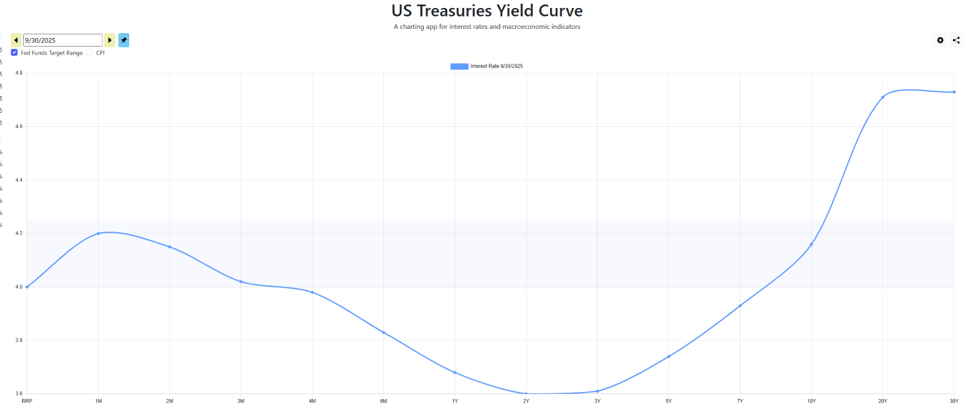Viewport: 980px width, 405px height.
Task: Click the 1M data point on curve
Action: coord(98,233)
